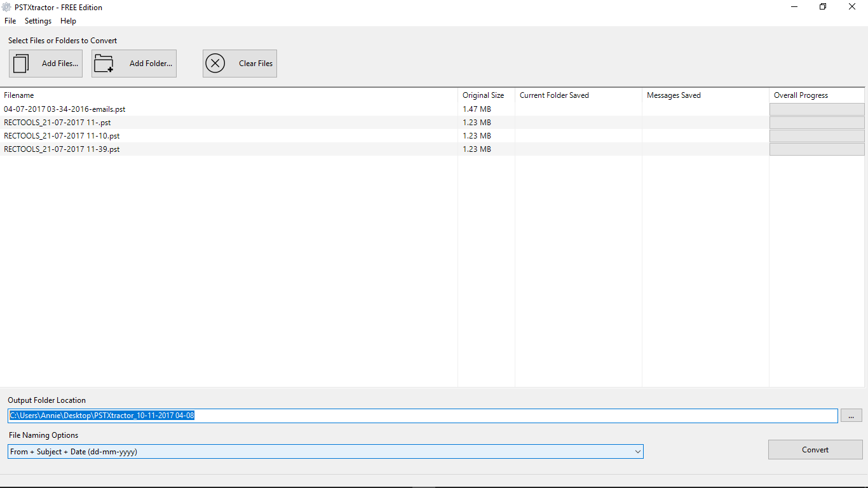Restore down the application window
868x488 pixels.
[823, 7]
